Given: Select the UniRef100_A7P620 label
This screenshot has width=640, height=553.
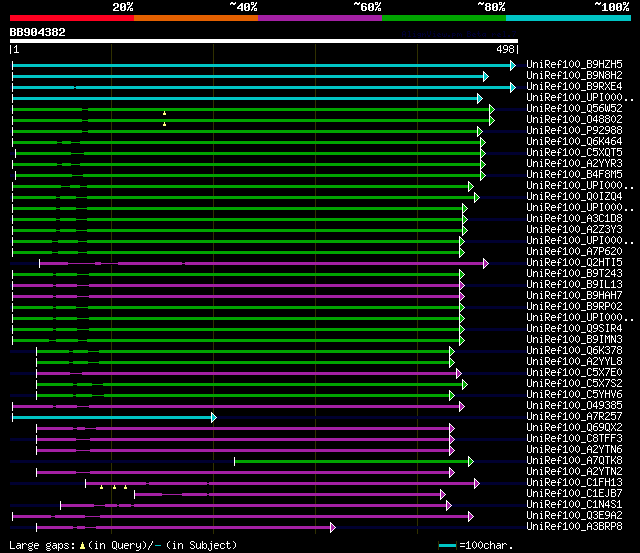Looking at the screenshot, I should point(574,252).
